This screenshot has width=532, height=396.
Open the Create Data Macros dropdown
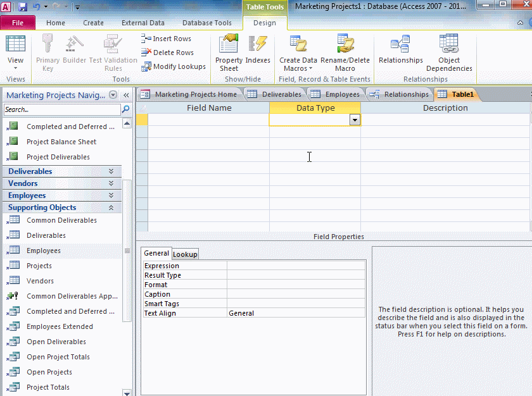click(298, 53)
